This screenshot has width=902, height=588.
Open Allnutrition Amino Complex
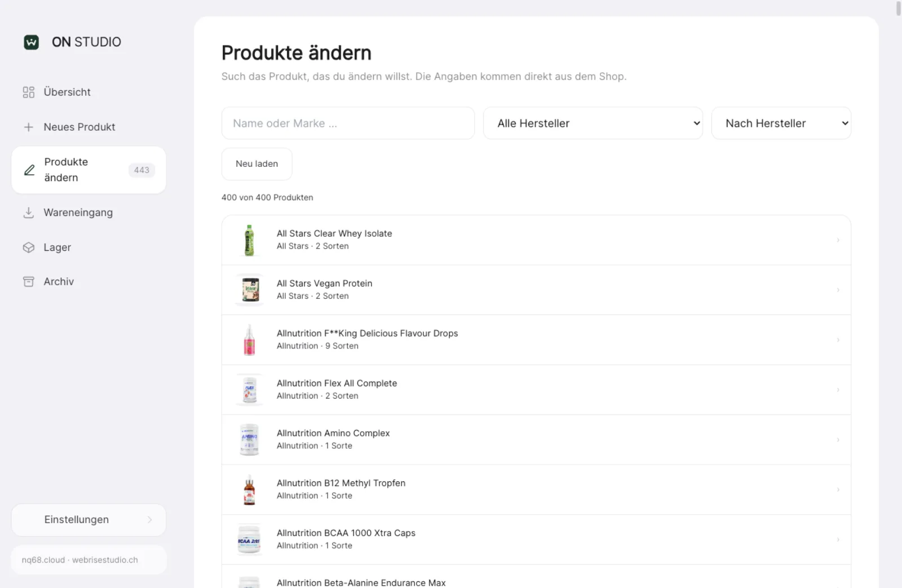point(536,440)
